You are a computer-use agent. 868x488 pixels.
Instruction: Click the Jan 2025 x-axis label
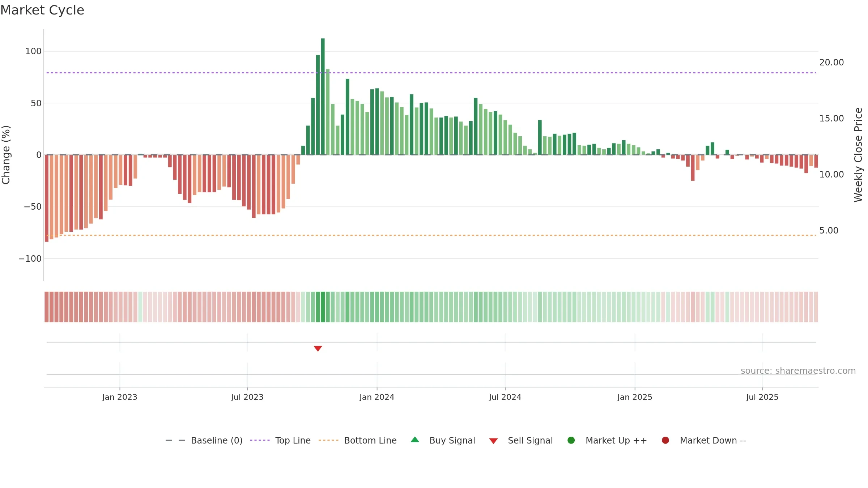tap(635, 397)
